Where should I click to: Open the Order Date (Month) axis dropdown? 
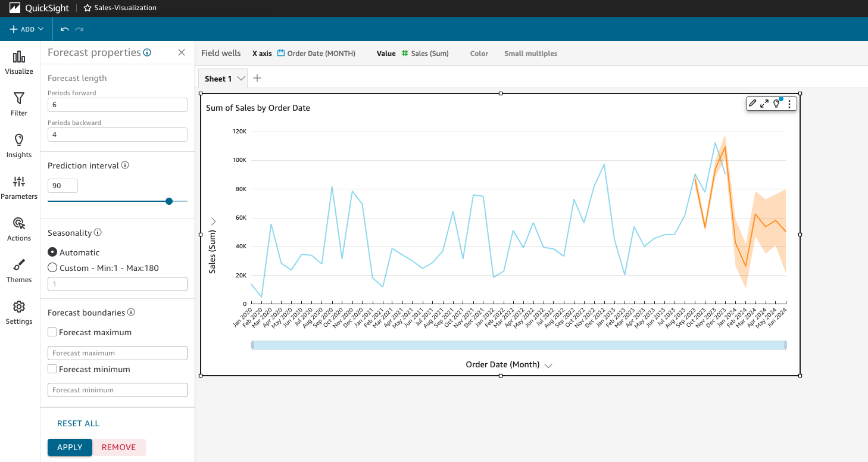click(548, 365)
